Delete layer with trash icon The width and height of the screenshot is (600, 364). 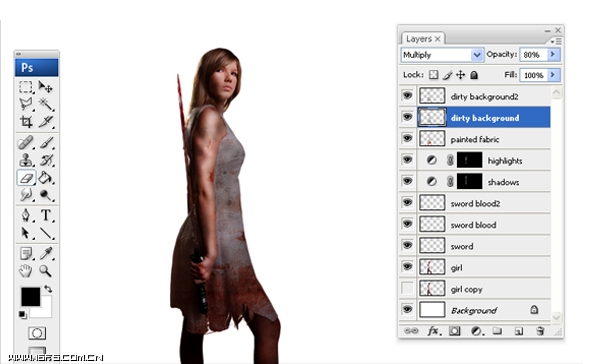tap(540, 331)
